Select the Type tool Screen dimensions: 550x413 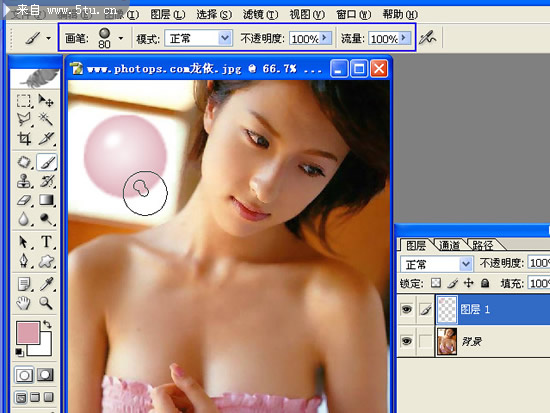46,242
